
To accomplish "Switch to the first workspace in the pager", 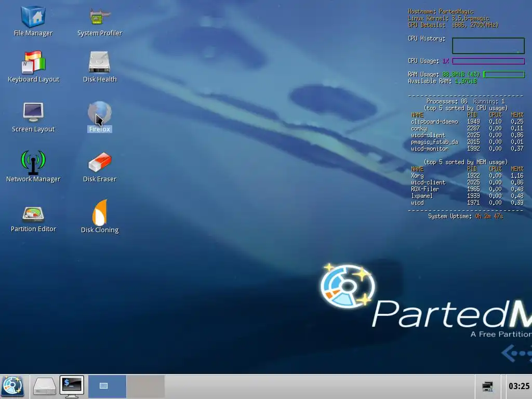I will (107, 387).
